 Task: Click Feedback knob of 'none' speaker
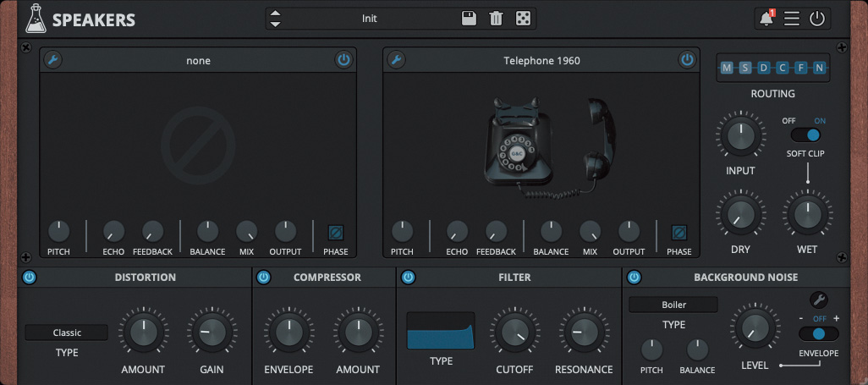[x=153, y=232]
